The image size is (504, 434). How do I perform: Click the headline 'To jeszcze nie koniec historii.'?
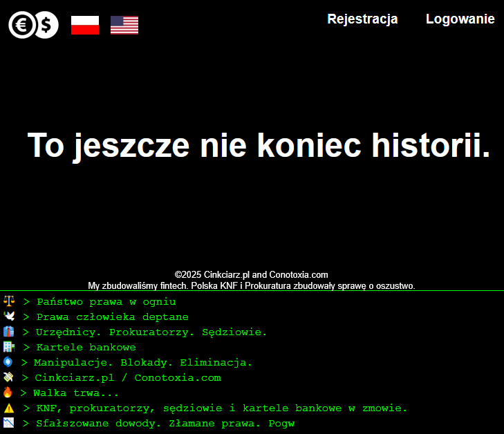[x=259, y=146]
